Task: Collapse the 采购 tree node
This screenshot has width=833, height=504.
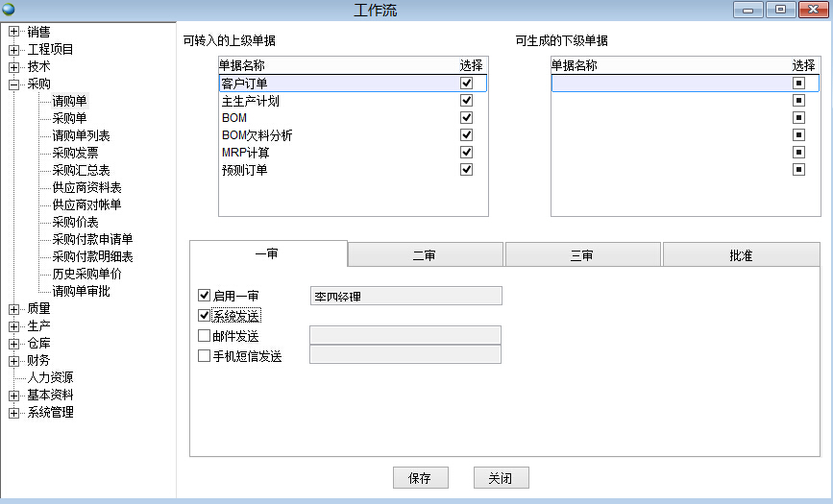Action: pos(14,84)
